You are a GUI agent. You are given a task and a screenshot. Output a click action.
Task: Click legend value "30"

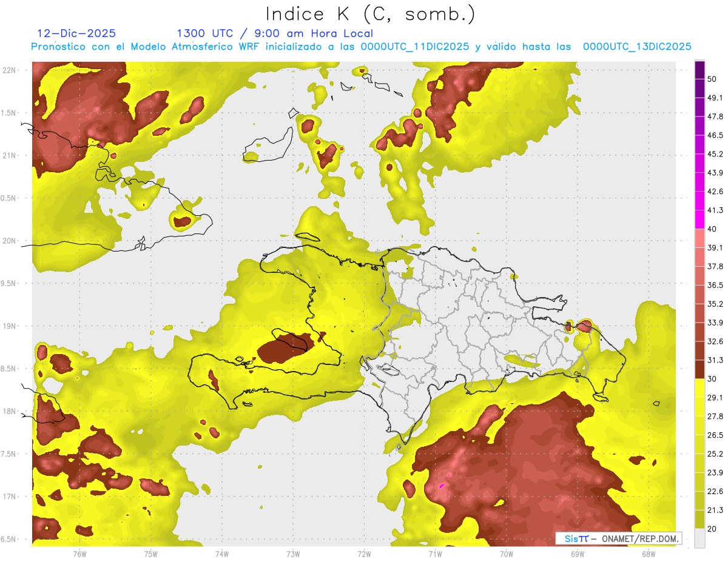coord(713,379)
